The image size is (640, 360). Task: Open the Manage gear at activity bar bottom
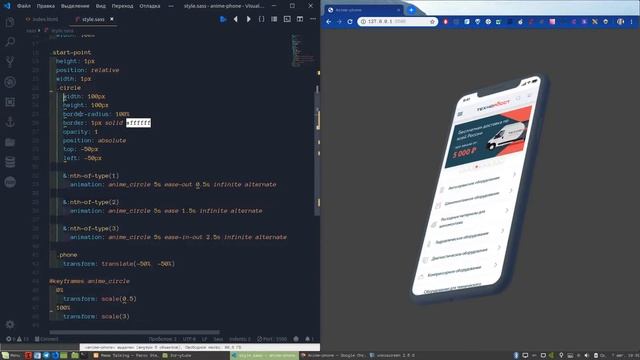[10, 324]
